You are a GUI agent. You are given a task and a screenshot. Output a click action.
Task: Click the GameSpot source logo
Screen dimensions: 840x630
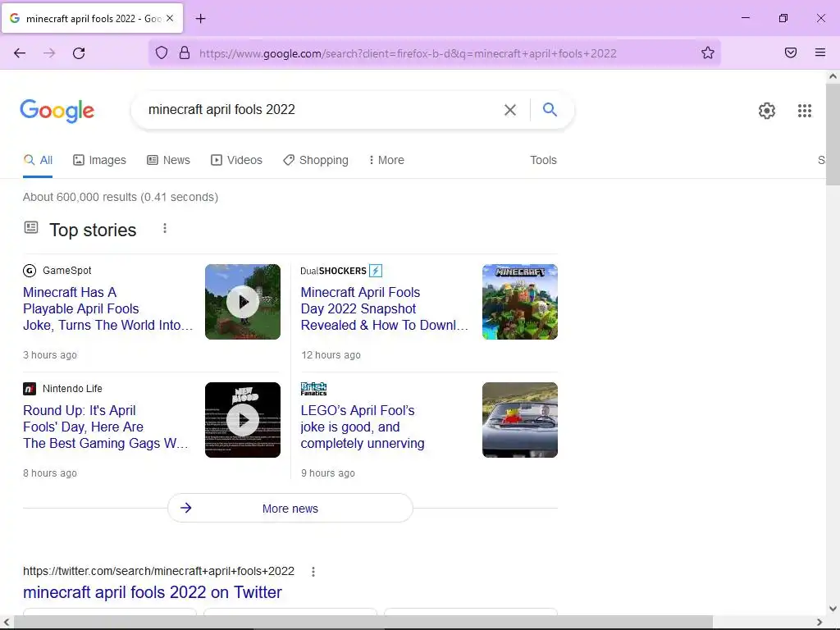point(30,271)
